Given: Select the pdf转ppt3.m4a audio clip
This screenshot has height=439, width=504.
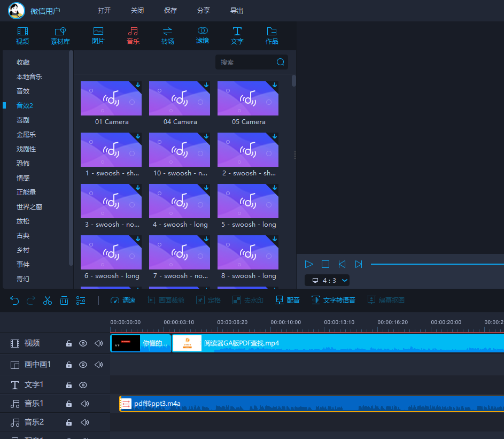Looking at the screenshot, I should pos(312,404).
